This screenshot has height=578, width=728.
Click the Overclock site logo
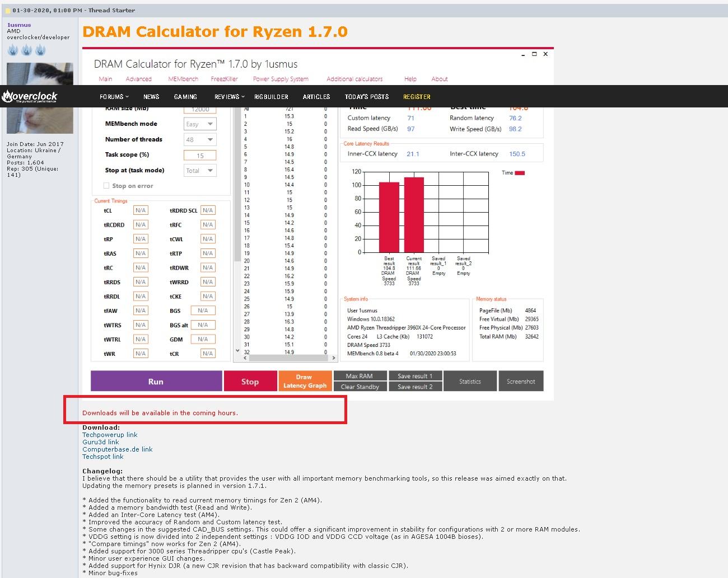[30, 96]
